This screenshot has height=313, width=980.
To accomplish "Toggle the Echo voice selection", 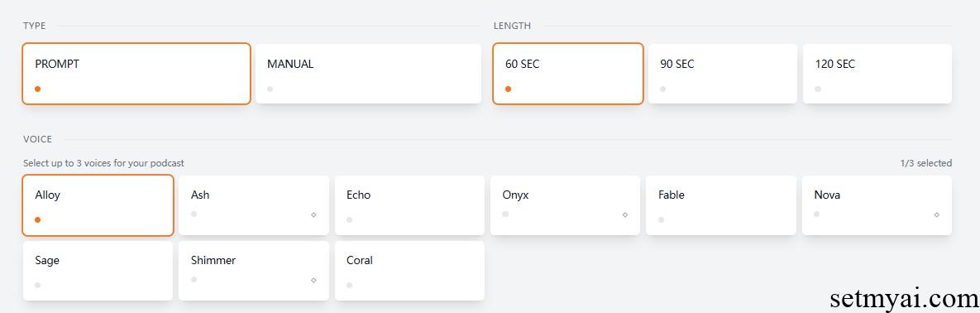I will click(x=410, y=205).
